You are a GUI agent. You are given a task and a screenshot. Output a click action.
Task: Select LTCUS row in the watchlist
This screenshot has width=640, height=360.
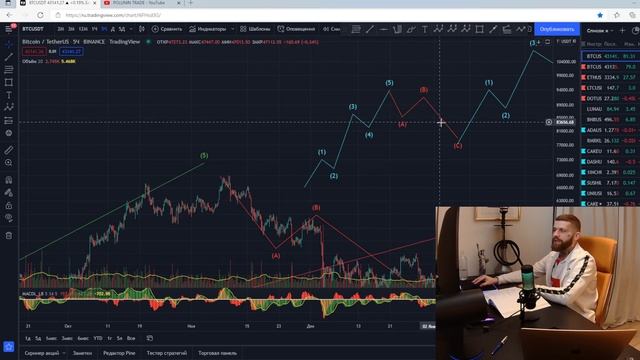coord(610,88)
